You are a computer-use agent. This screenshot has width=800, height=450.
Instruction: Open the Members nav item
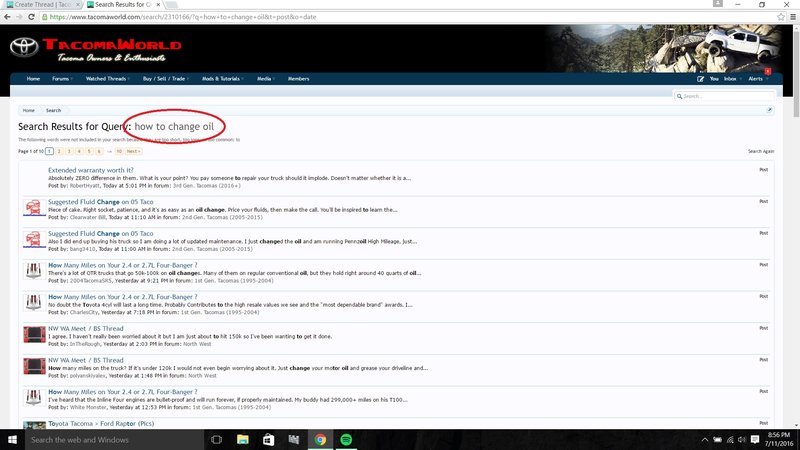tap(298, 79)
